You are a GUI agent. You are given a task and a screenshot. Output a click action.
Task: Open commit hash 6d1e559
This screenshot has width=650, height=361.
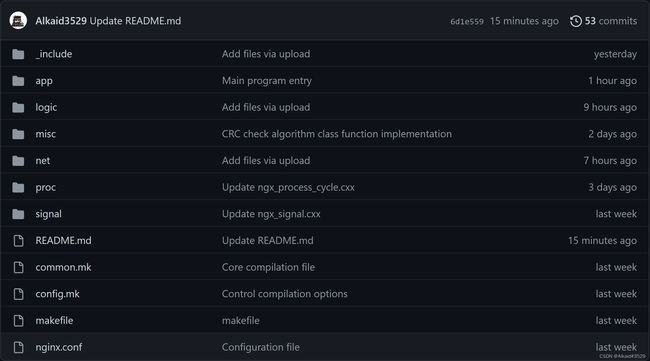pyautogui.click(x=467, y=22)
